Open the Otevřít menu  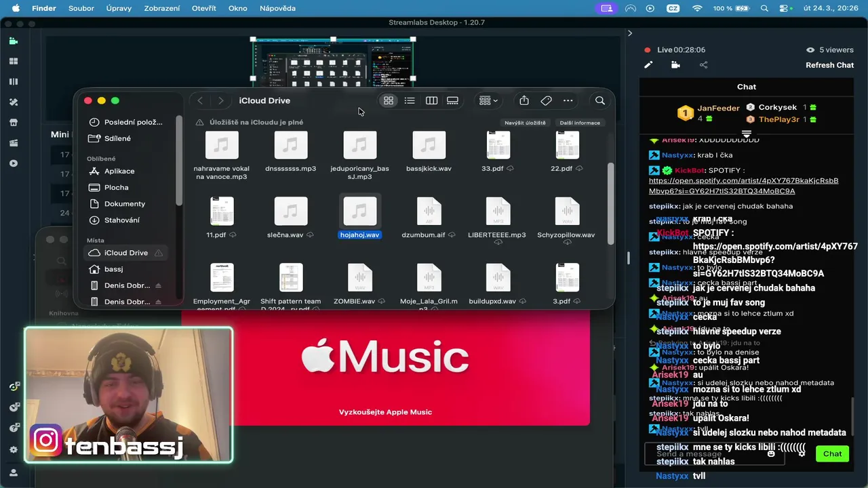point(204,8)
